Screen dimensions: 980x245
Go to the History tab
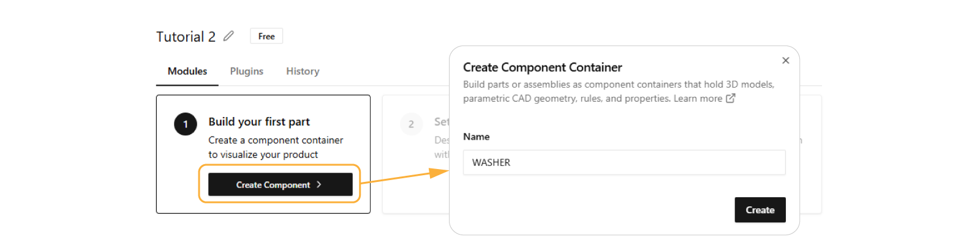303,72
